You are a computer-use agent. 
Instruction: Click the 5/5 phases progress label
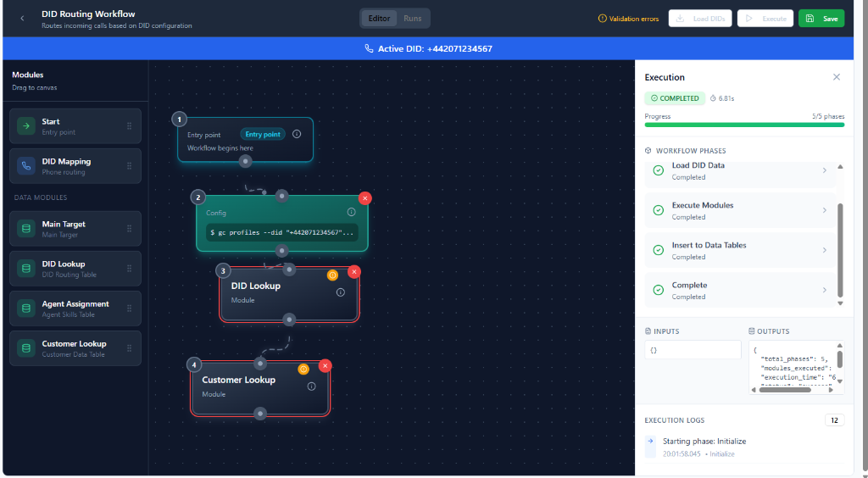[828, 116]
